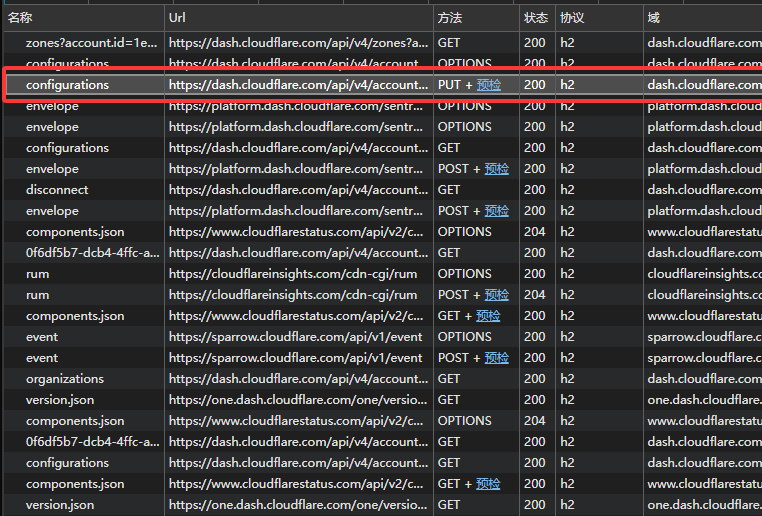The image size is (762, 516).
Task: Click the 200 status in the organizations row
Action: [x=535, y=379]
